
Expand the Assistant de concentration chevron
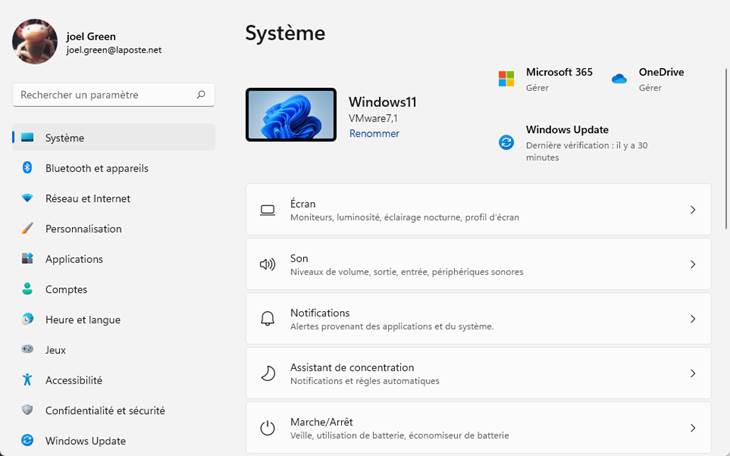(x=693, y=374)
